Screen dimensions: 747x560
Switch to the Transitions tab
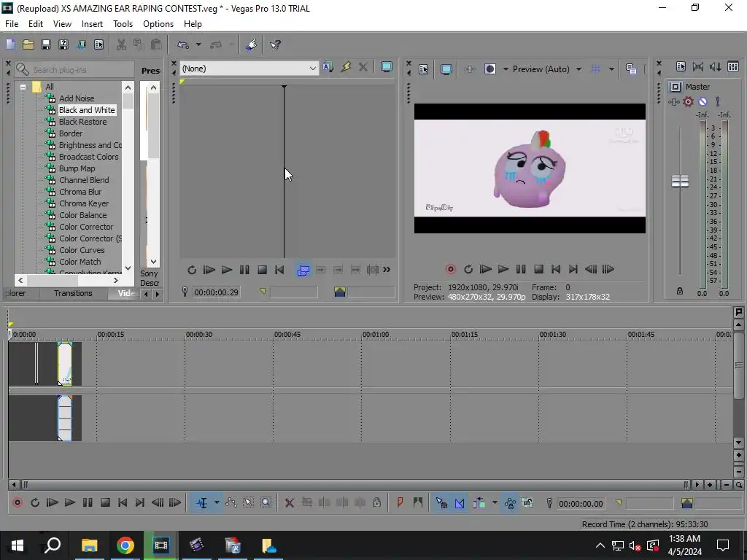(73, 293)
